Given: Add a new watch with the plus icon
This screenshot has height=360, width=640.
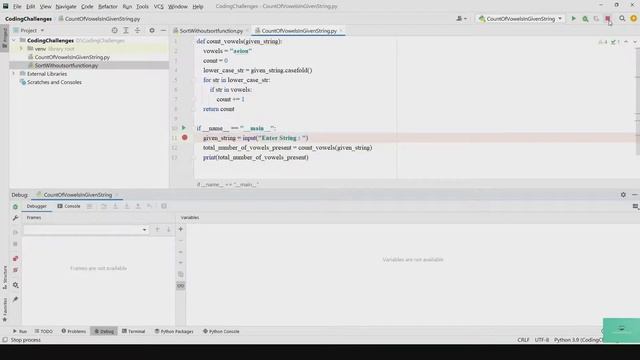Looking at the screenshot, I should click(180, 229).
